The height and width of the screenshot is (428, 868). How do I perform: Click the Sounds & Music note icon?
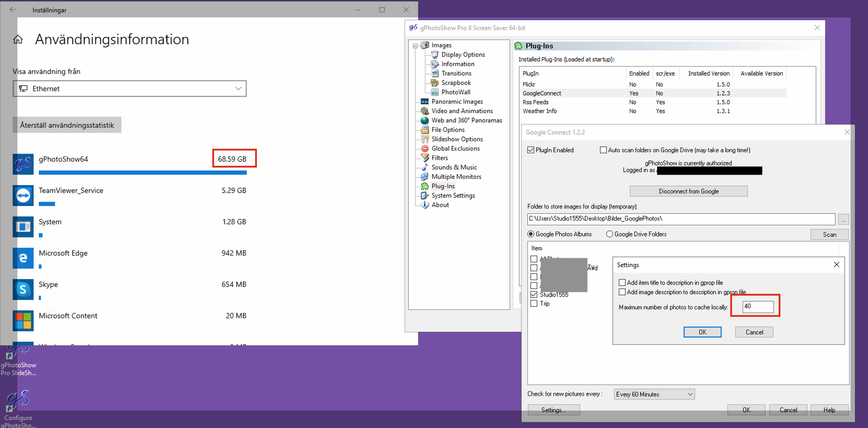coord(425,167)
